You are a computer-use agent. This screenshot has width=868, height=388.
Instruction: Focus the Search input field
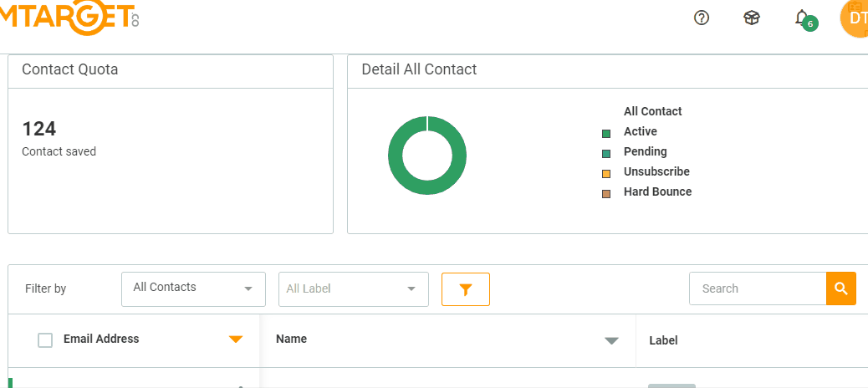(758, 288)
